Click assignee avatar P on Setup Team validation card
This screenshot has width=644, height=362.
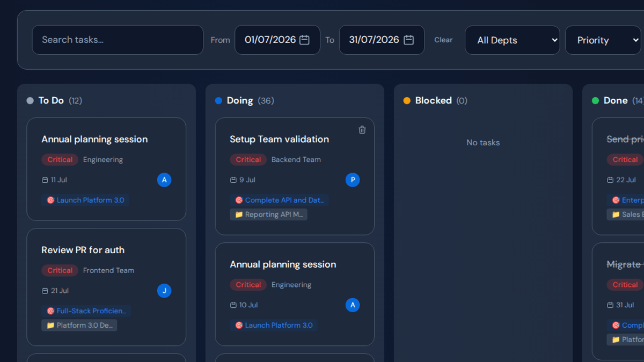click(353, 180)
